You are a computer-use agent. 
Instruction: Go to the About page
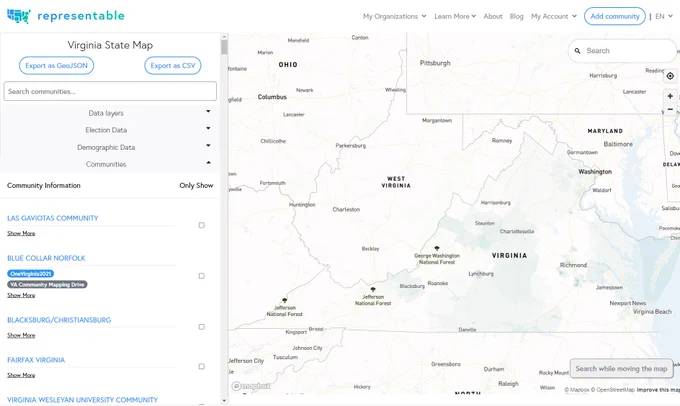[x=493, y=16]
